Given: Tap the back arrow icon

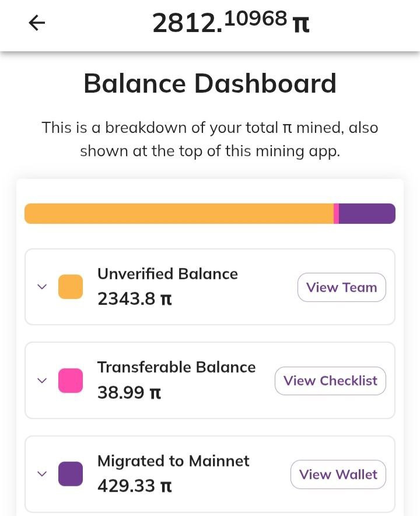Looking at the screenshot, I should tap(37, 23).
